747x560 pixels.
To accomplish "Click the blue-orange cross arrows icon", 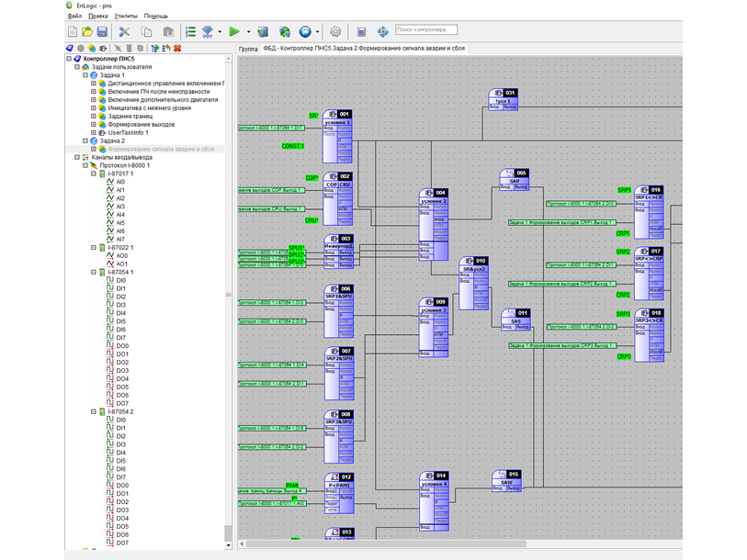I will pos(382,32).
